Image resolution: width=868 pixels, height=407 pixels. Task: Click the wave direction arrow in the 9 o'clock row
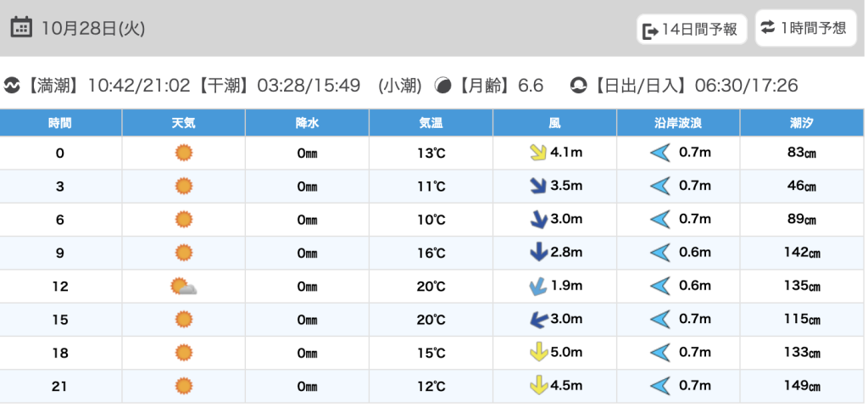click(659, 253)
